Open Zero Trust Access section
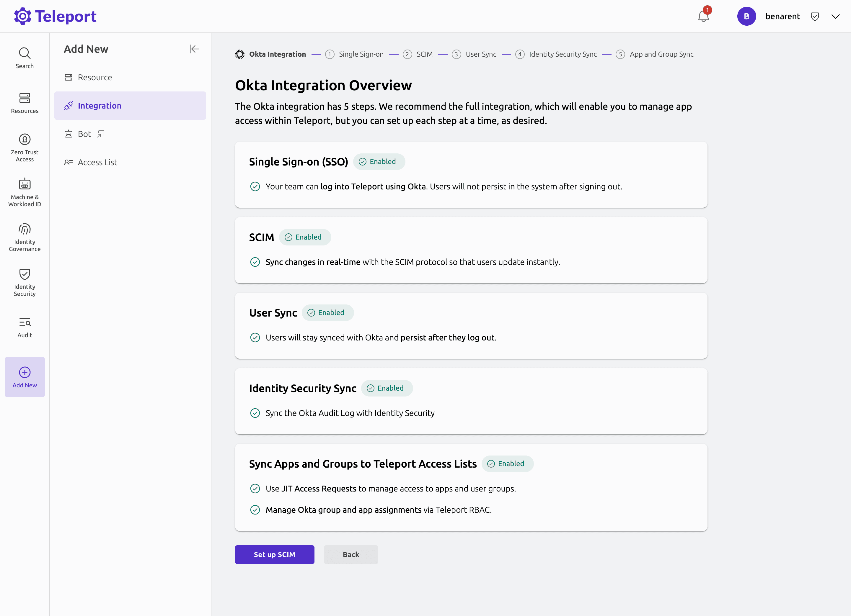This screenshot has width=851, height=616. [x=25, y=147]
